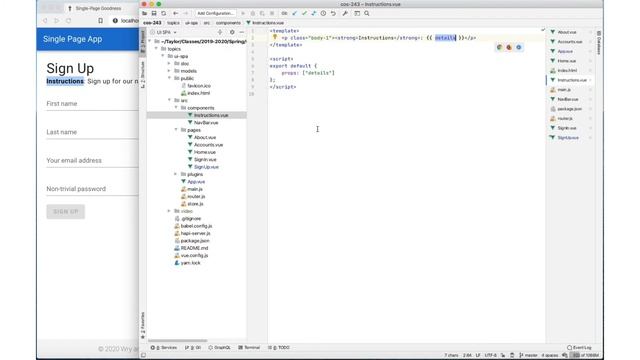Switch to the package.json editor tab
This screenshot has width=640, height=360.
[569, 109]
